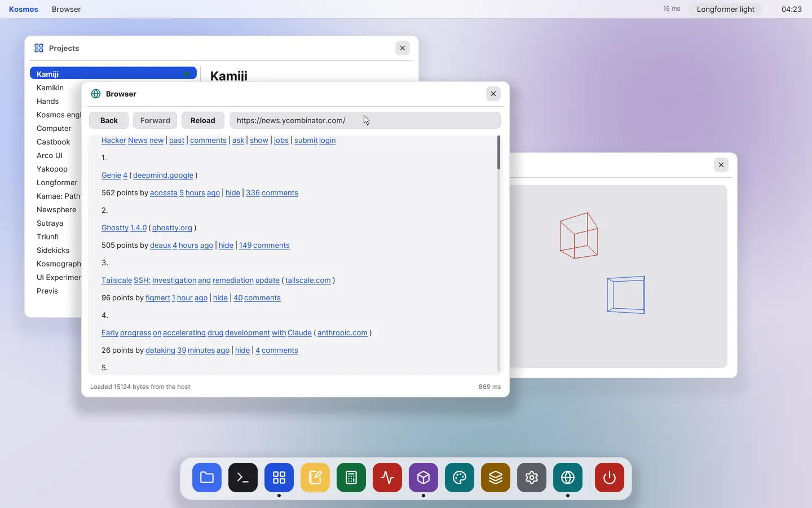
Task: Click the blue wireframe cube in 3D view
Action: 626,295
